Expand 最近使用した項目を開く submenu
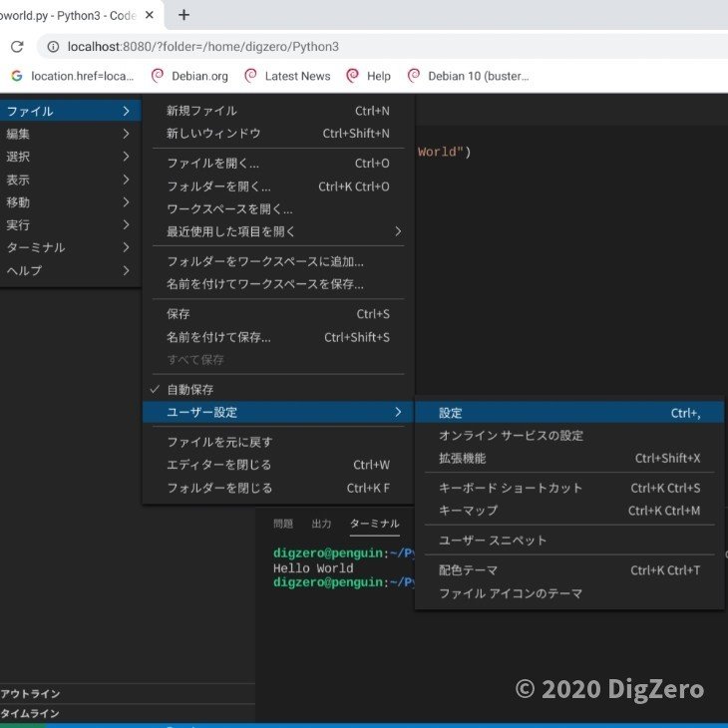The width and height of the screenshot is (728, 728). coord(277,231)
